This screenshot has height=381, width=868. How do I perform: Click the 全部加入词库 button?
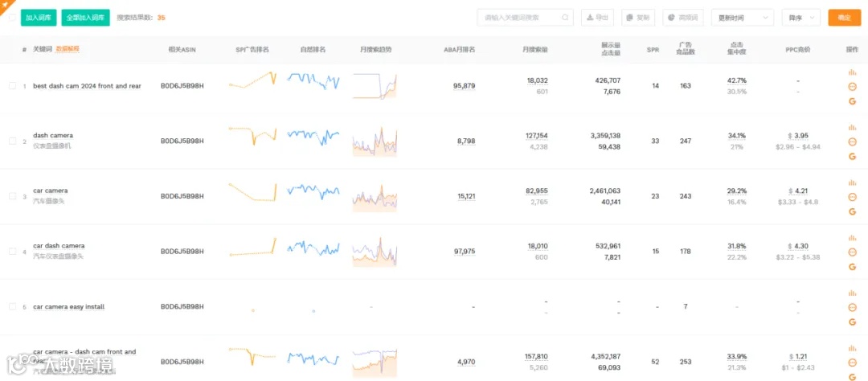[x=86, y=17]
